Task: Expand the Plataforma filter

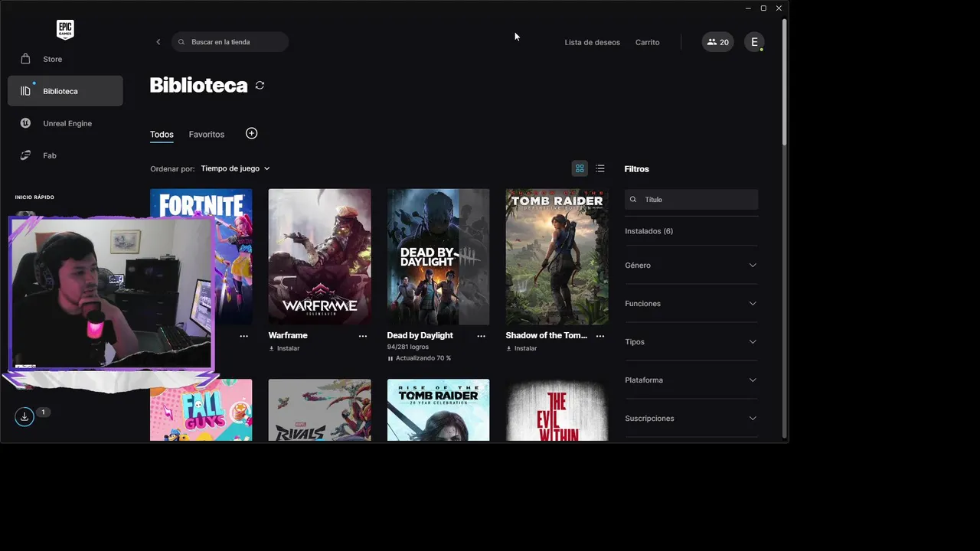Action: click(x=691, y=380)
